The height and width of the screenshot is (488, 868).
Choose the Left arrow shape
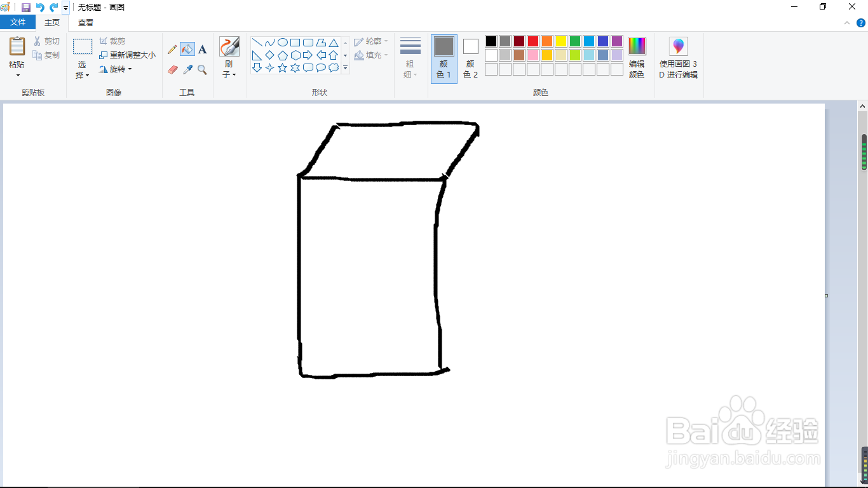point(321,55)
